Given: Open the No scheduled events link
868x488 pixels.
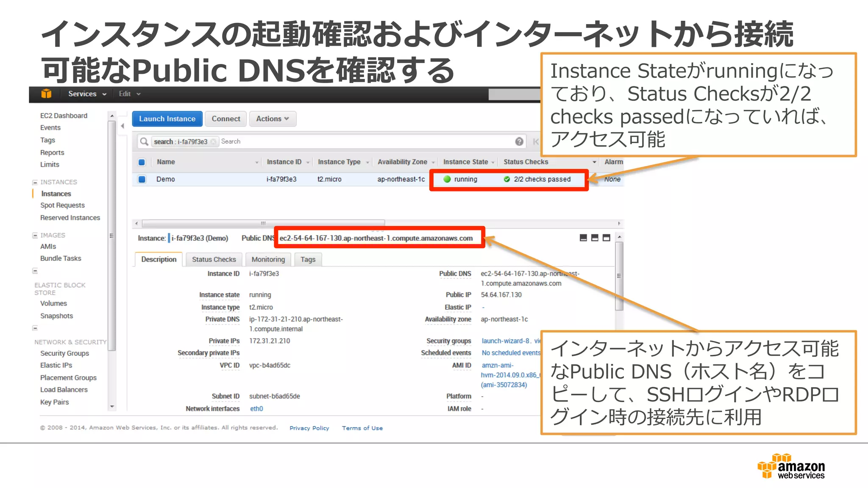Looking at the screenshot, I should pyautogui.click(x=511, y=353).
